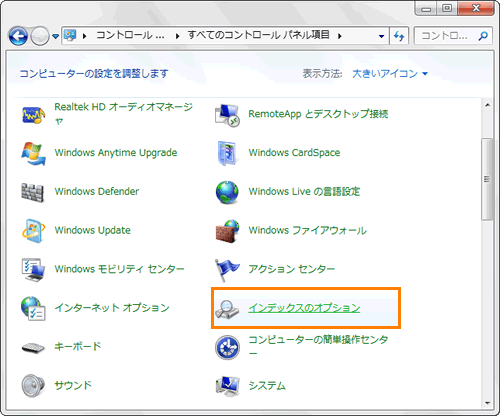Open the recent pages dropdown arrow
The height and width of the screenshot is (416, 500).
click(55, 36)
